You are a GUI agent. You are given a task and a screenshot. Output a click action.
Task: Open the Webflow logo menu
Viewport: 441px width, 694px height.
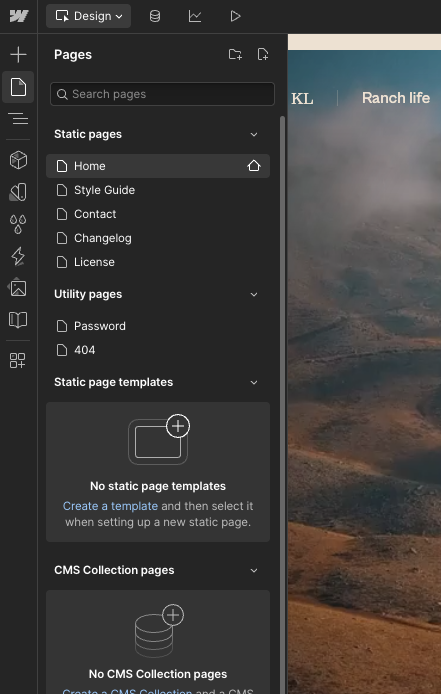(x=19, y=16)
